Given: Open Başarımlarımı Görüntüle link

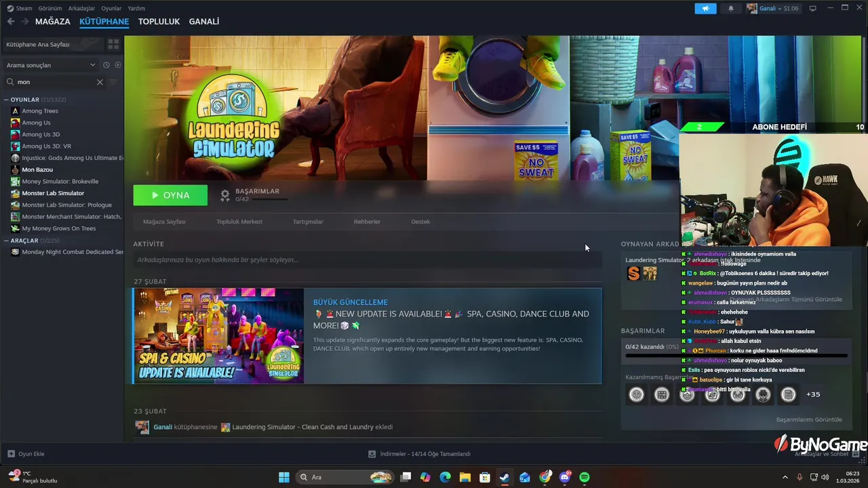Looking at the screenshot, I should [x=809, y=420].
